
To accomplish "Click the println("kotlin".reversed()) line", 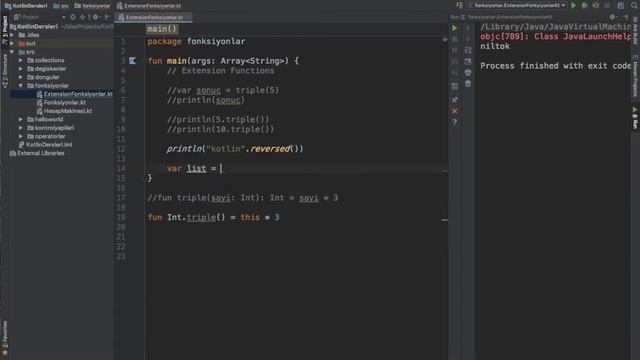I will coord(235,149).
